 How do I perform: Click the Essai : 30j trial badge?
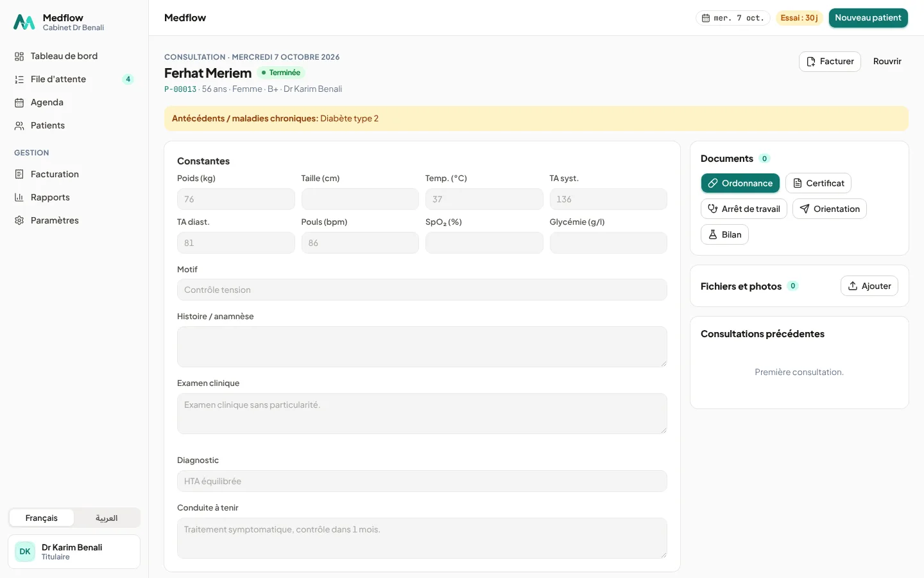click(799, 18)
